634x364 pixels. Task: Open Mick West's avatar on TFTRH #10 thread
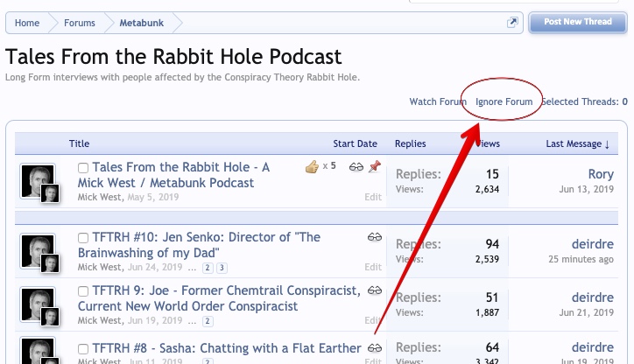[x=38, y=252]
